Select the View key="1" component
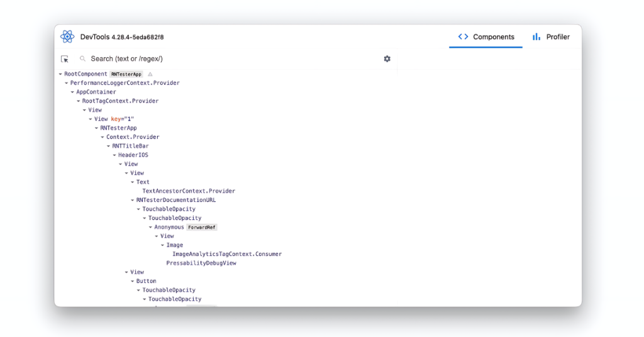The width and height of the screenshot is (644, 337). pos(114,119)
